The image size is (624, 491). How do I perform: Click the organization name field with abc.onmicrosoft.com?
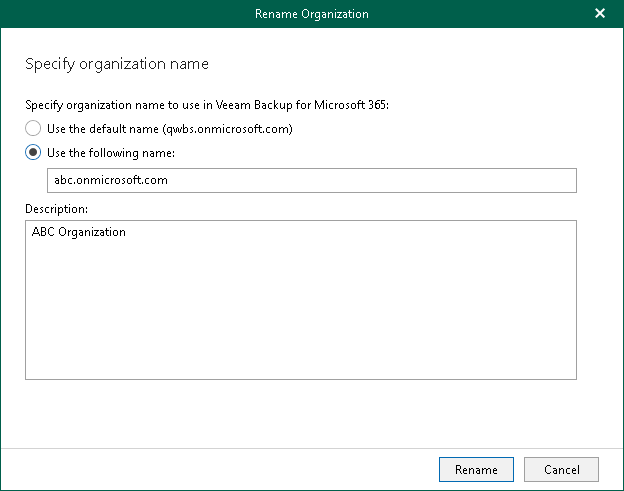[312, 180]
